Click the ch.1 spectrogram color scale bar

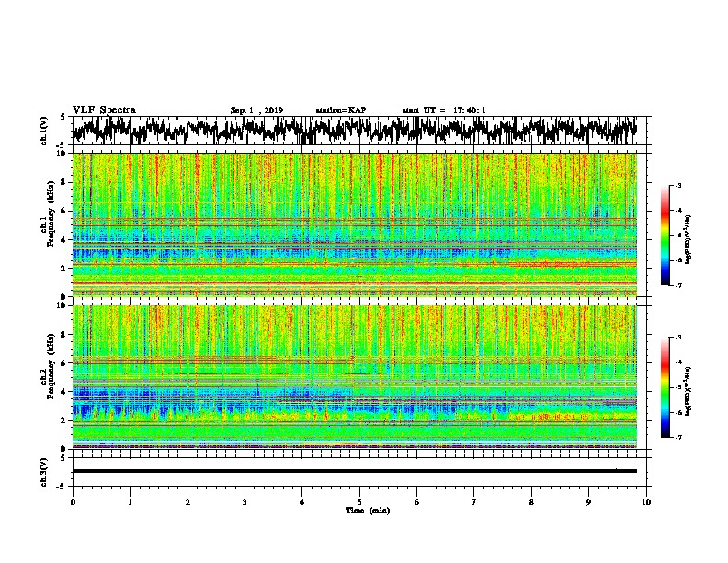tap(665, 236)
